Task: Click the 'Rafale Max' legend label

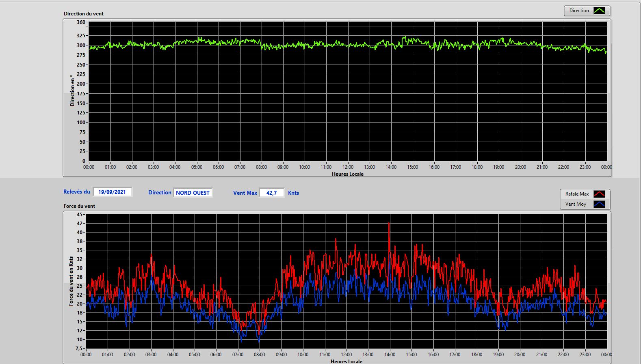Action: [577, 194]
